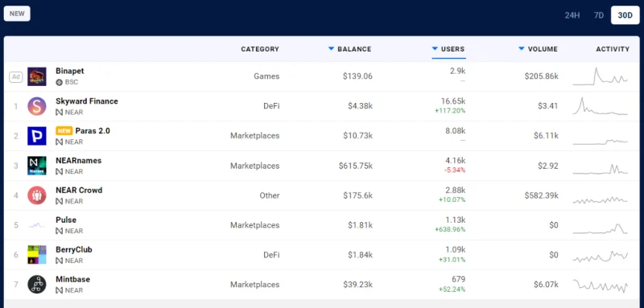
Task: Open the BerryClub dapp link
Action: (74, 249)
